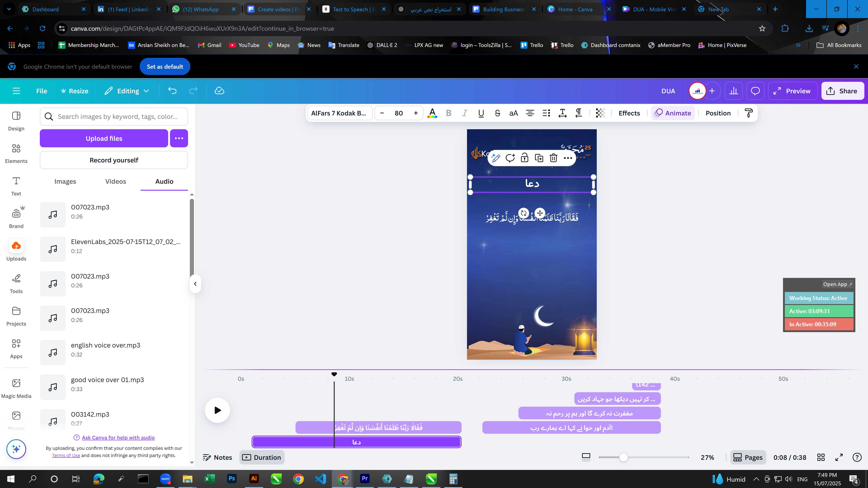
Task: Open the Resize menu
Action: click(74, 91)
